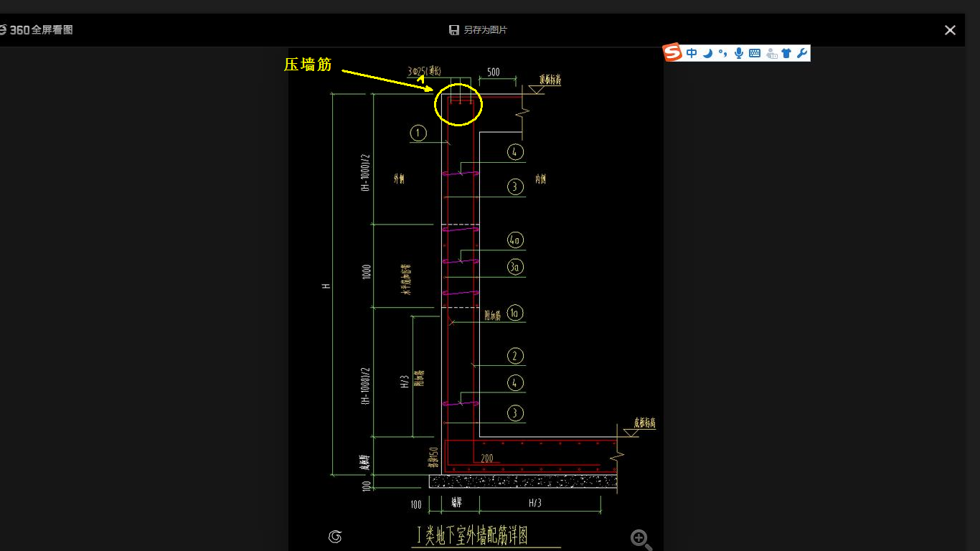
Task: Click the rotate image icon
Action: (335, 537)
